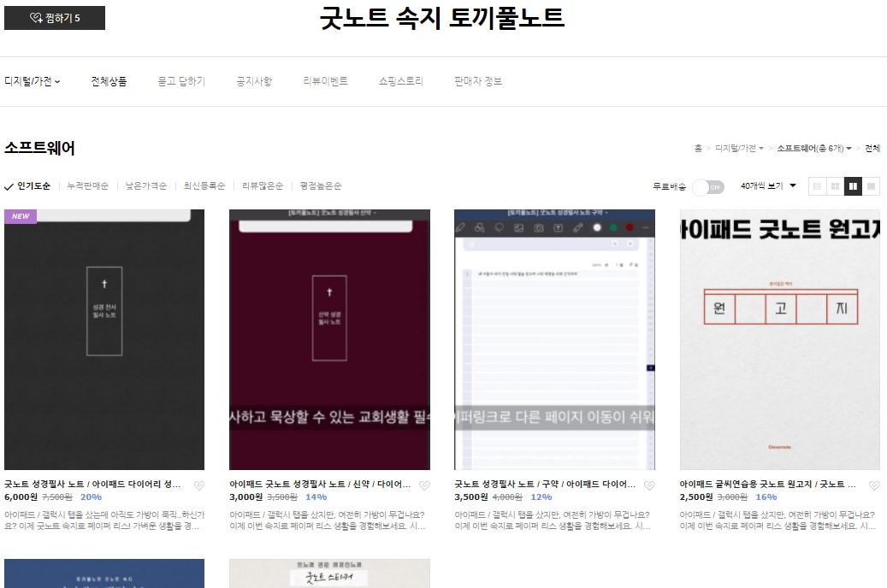The image size is (887, 588).
Task: Sort products by 누적판매순
Action: pyautogui.click(x=88, y=186)
